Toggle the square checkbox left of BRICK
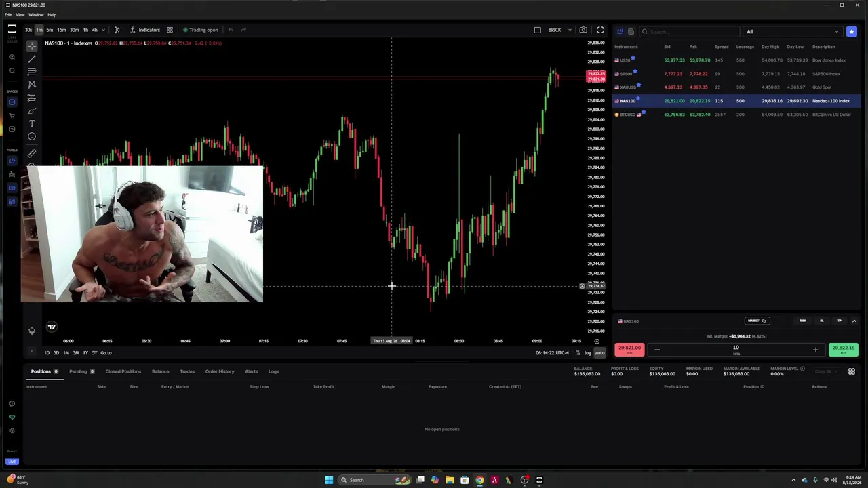The width and height of the screenshot is (868, 488). pyautogui.click(x=538, y=30)
